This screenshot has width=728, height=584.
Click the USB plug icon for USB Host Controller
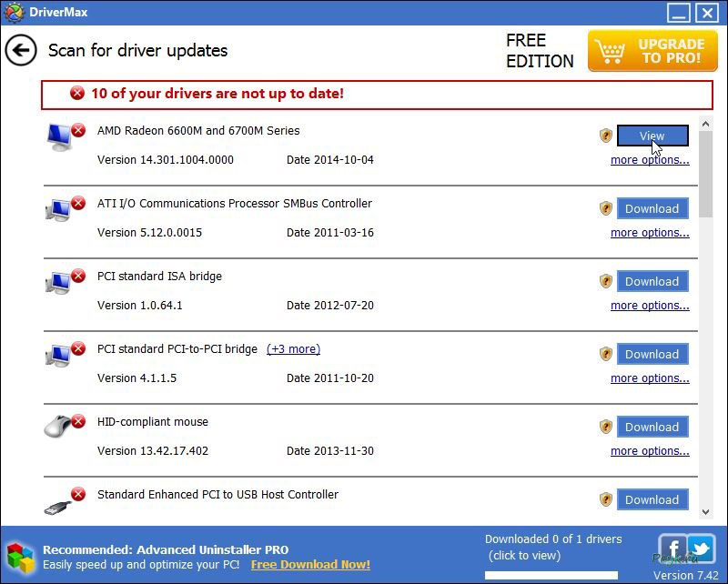coord(58,506)
